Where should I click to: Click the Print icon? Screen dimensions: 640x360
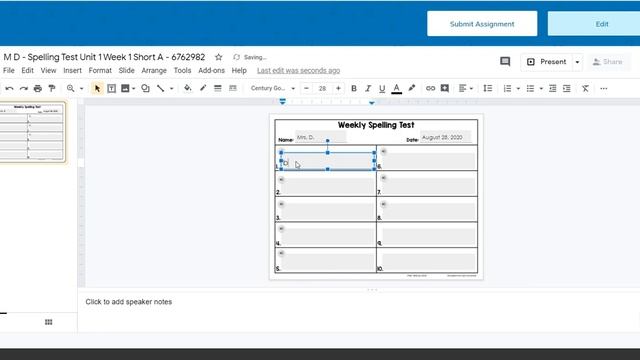tap(38, 89)
